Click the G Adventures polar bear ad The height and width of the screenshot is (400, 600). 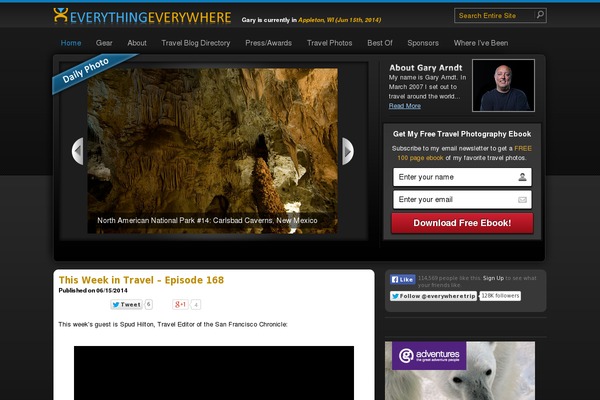coord(460,371)
